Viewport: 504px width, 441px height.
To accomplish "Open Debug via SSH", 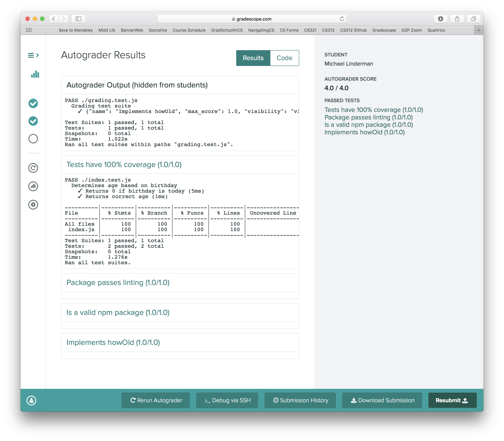I will click(x=227, y=400).
